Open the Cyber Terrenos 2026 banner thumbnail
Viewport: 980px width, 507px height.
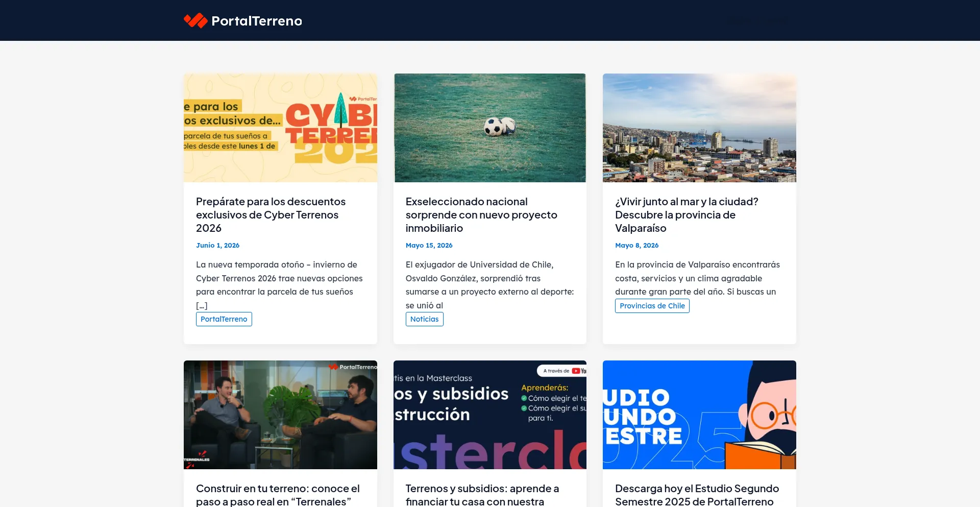tap(280, 128)
